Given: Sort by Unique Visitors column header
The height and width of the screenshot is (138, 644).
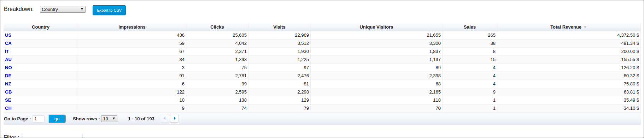Looking at the screenshot, I should (376, 27).
